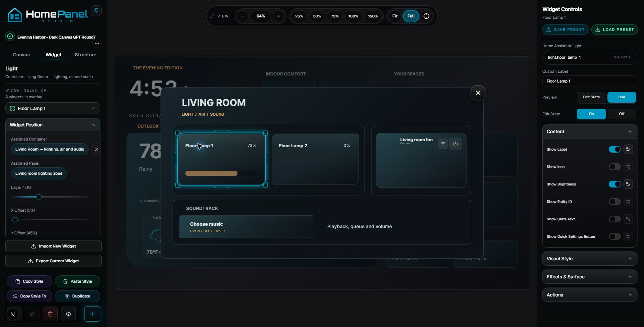Open Show Entity ID settings icon
The image size is (644, 327).
point(628,202)
